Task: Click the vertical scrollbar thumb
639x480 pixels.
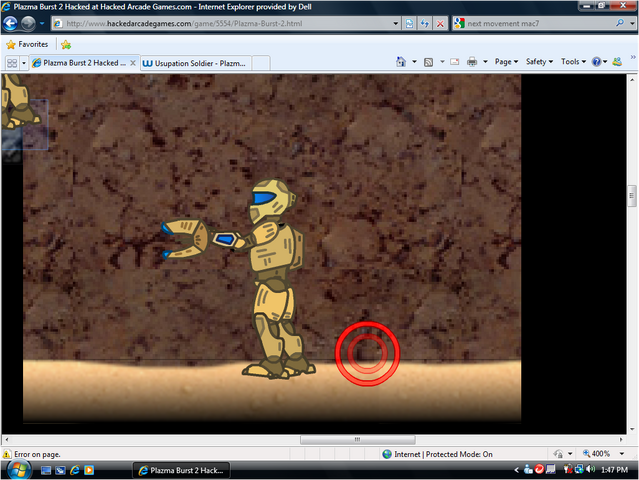Action: [x=632, y=196]
